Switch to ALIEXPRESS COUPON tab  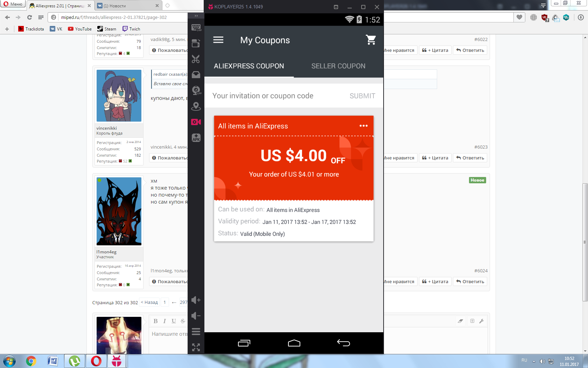[249, 66]
